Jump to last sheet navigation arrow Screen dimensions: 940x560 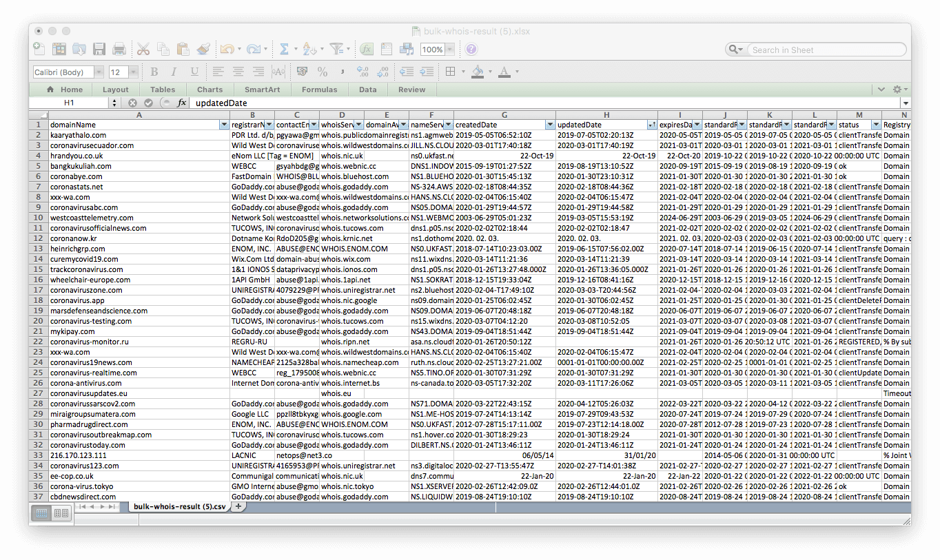click(x=113, y=507)
